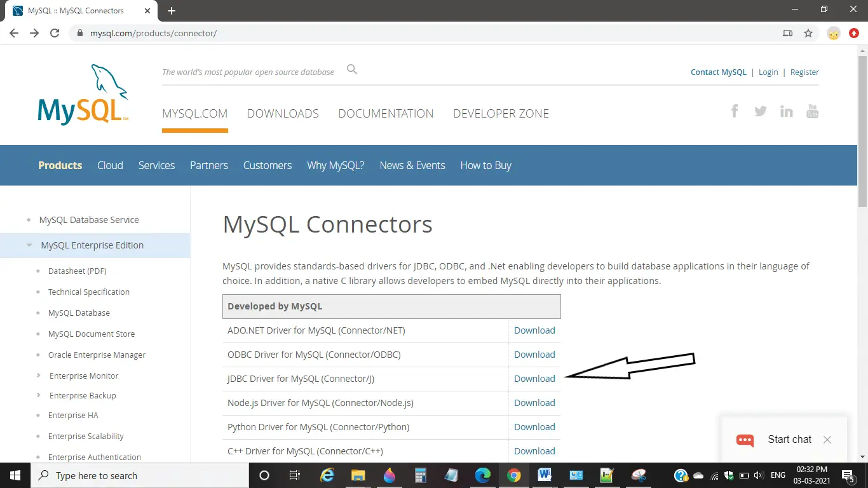The image size is (868, 488).
Task: Open Chrome profile avatar icon
Action: click(834, 33)
